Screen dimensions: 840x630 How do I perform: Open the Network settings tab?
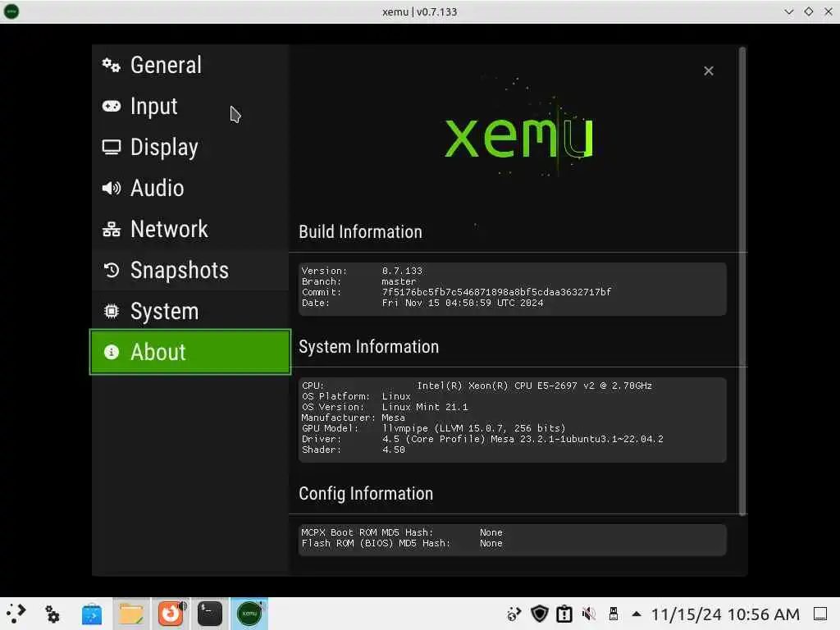pos(190,230)
